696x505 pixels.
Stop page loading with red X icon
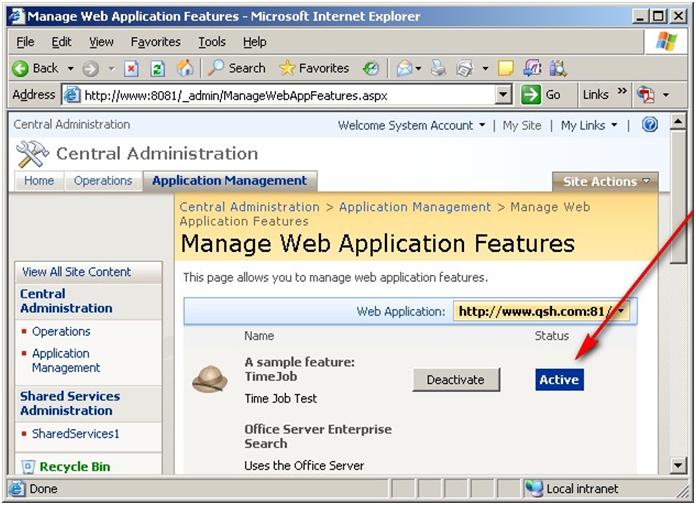[x=131, y=69]
